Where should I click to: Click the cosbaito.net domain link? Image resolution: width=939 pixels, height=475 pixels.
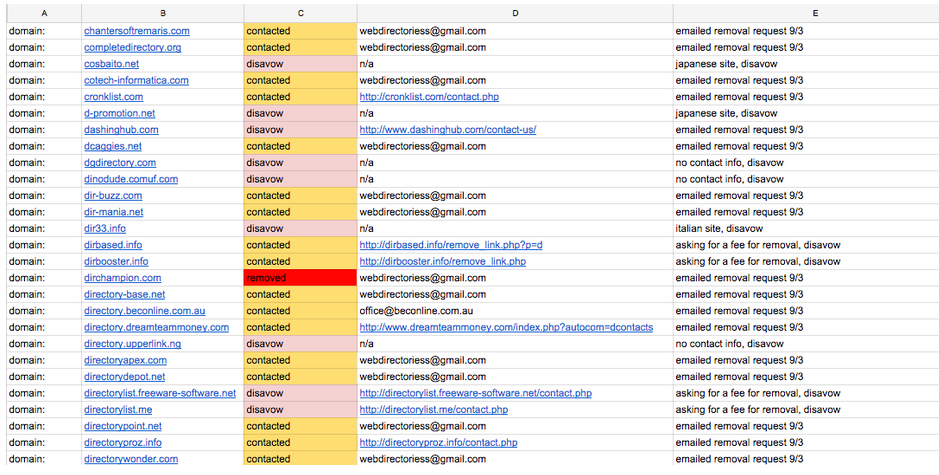pyautogui.click(x=111, y=64)
